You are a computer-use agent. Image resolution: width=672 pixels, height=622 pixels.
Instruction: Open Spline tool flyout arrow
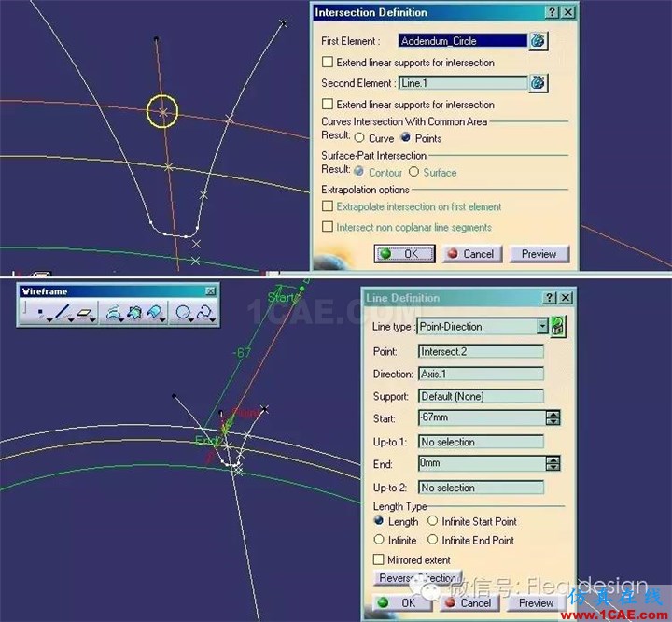[x=213, y=320]
